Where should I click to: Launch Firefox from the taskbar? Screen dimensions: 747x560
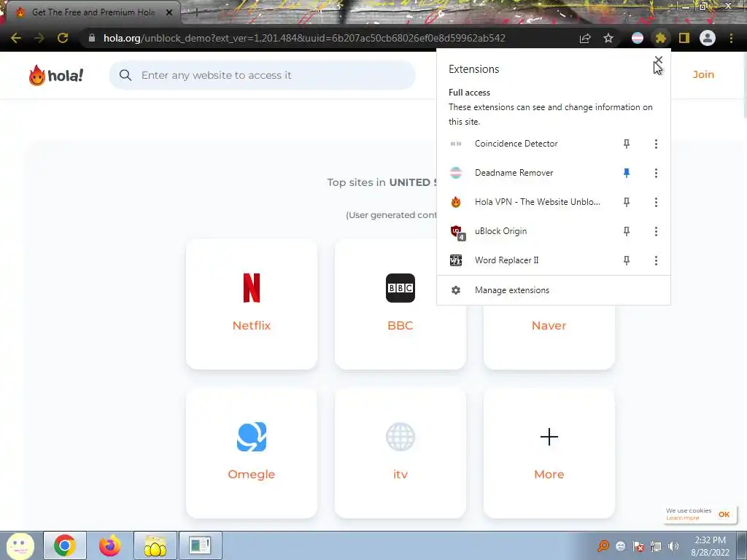click(x=109, y=545)
